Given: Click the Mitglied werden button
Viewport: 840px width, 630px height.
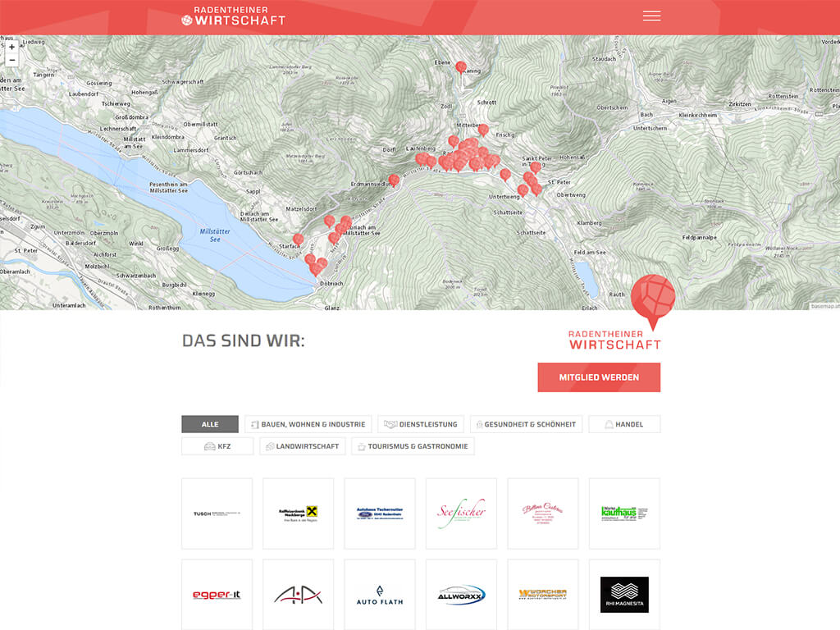Looking at the screenshot, I should (599, 377).
